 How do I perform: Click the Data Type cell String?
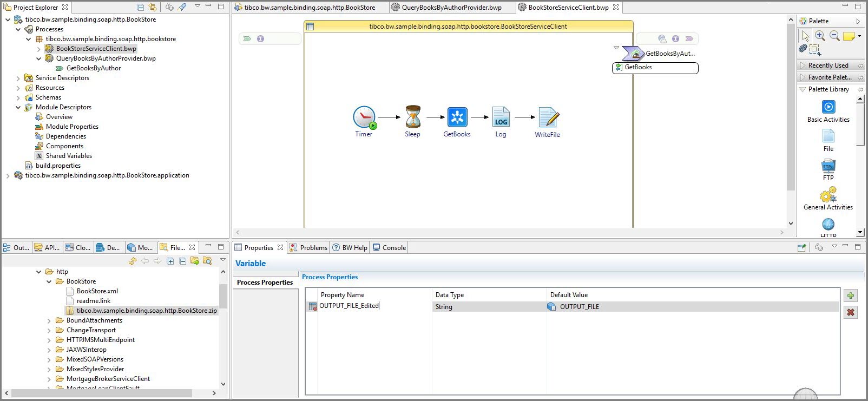tap(489, 306)
